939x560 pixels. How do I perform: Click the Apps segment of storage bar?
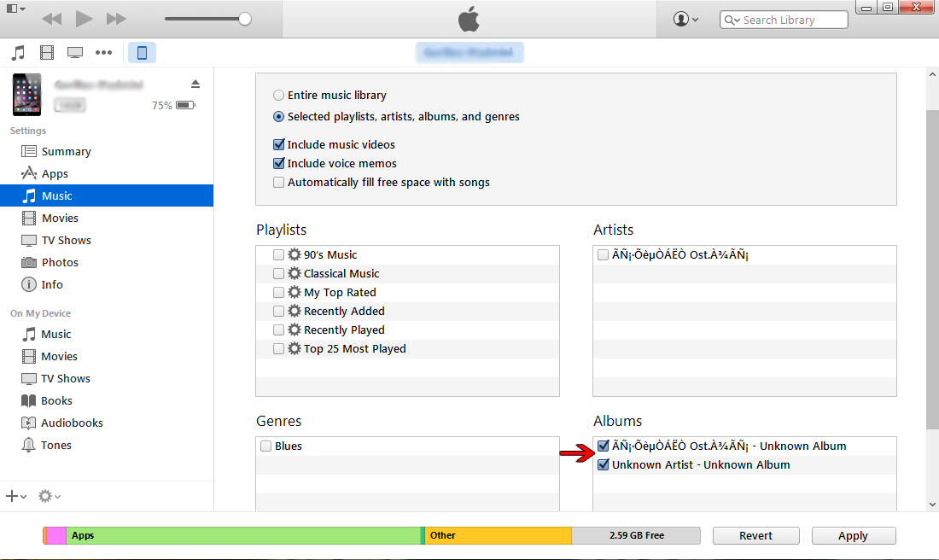coord(243,535)
